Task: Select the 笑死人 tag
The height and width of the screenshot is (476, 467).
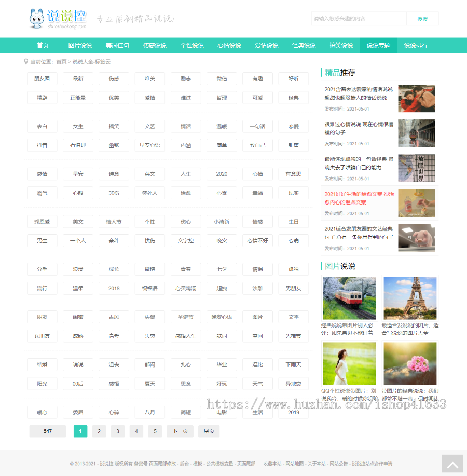Action: pos(150,193)
